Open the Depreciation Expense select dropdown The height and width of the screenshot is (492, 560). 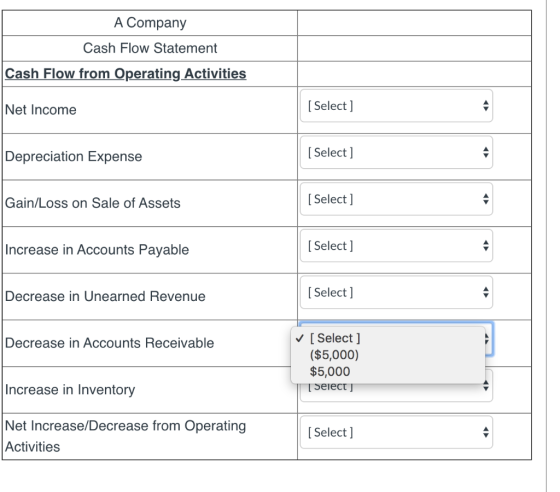(396, 152)
